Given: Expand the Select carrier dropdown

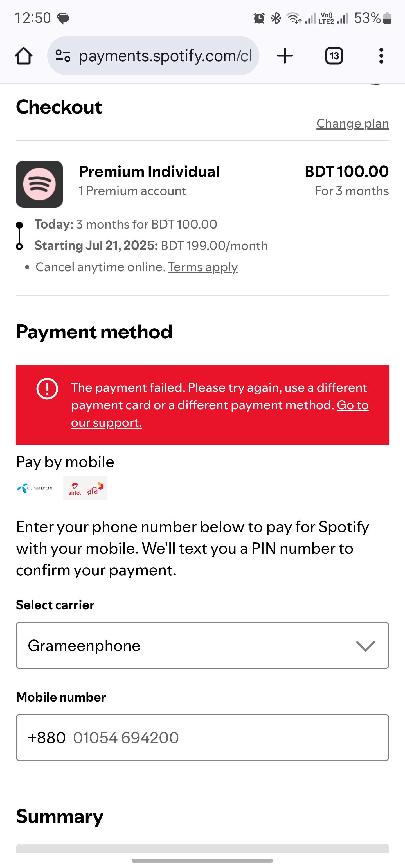Looking at the screenshot, I should 202,645.
